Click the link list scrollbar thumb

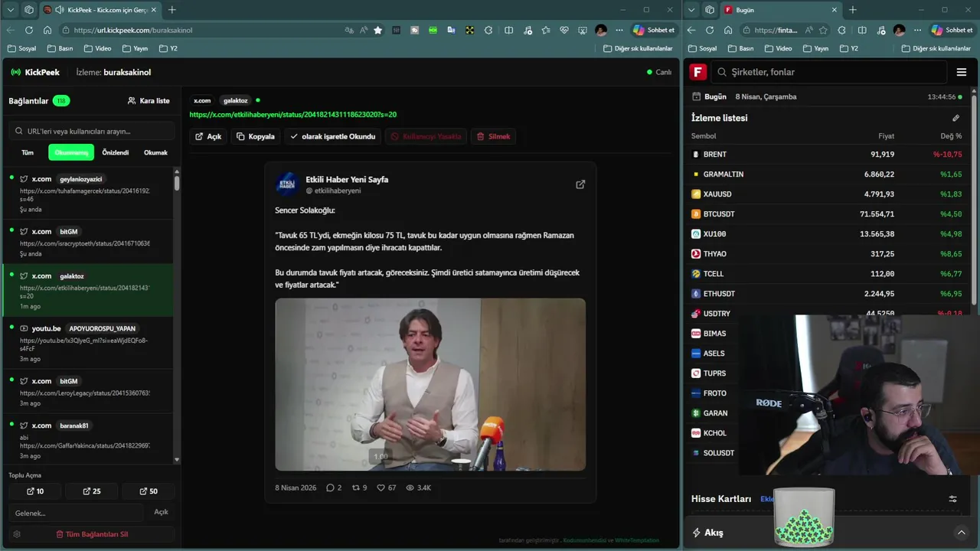pos(177,182)
